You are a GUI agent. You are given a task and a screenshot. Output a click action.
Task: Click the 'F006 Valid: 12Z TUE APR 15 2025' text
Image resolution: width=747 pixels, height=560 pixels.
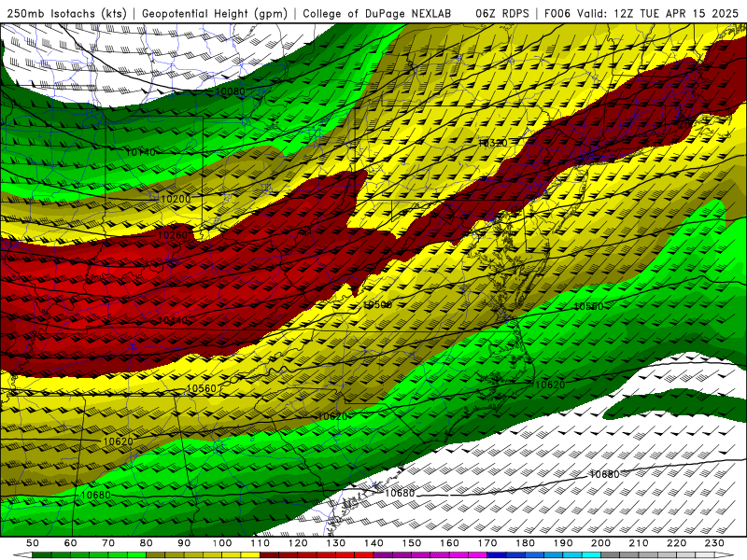coord(641,13)
